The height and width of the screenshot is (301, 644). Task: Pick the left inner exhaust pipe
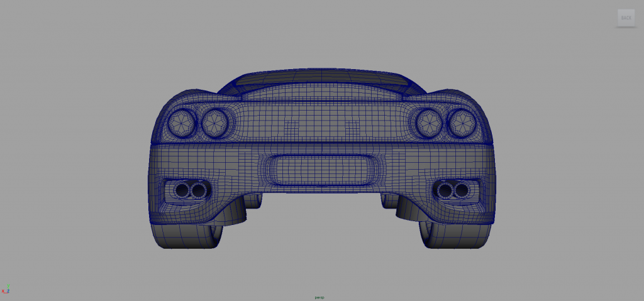199,190
